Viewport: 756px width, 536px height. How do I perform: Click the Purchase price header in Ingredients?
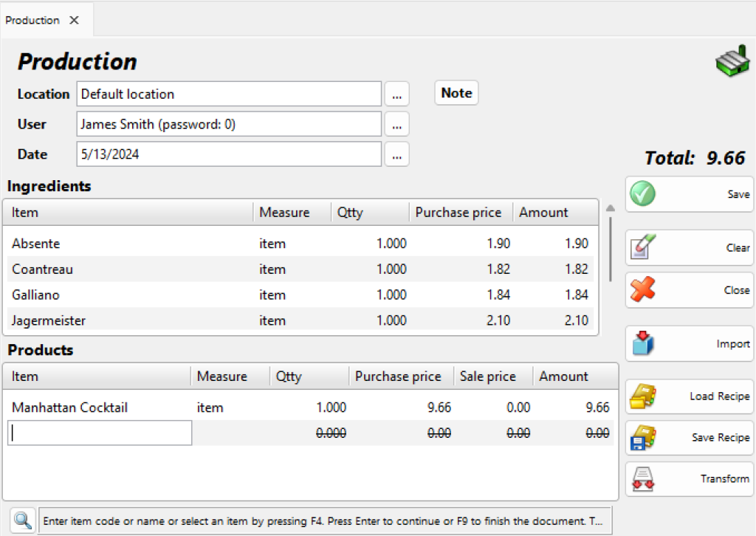pyautogui.click(x=458, y=213)
